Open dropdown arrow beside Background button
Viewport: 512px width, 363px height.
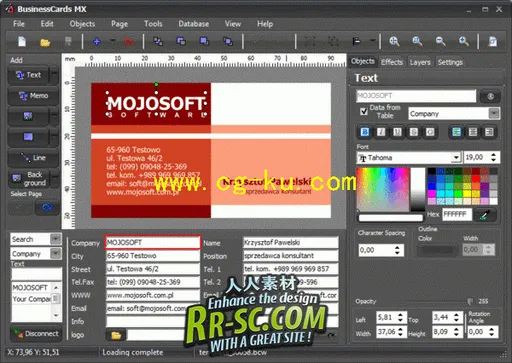(x=55, y=178)
